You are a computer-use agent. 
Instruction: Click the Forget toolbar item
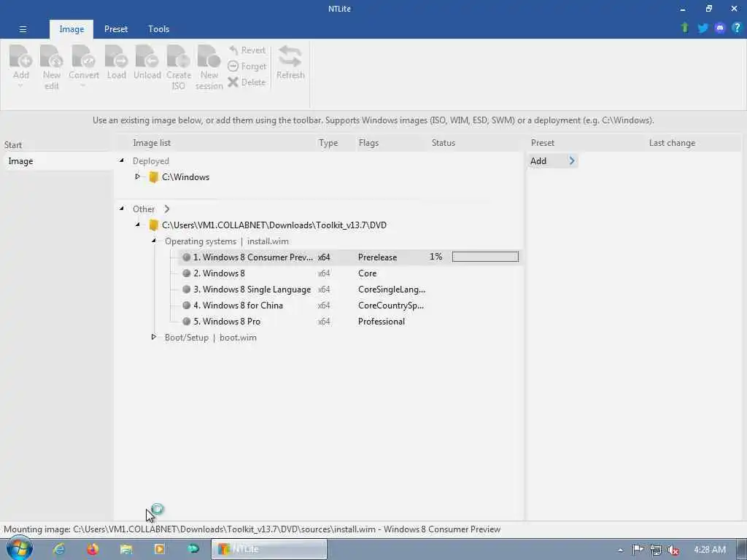tap(247, 66)
